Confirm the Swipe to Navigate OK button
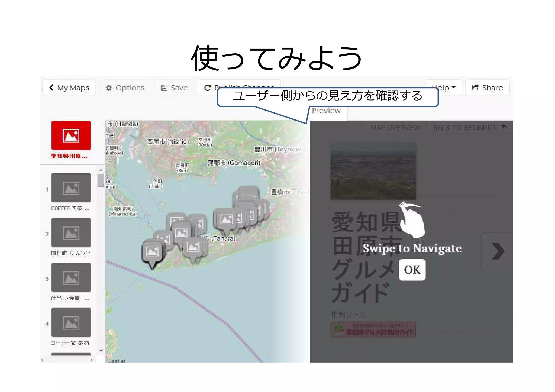Image resolution: width=555 pixels, height=392 pixels. 412,270
